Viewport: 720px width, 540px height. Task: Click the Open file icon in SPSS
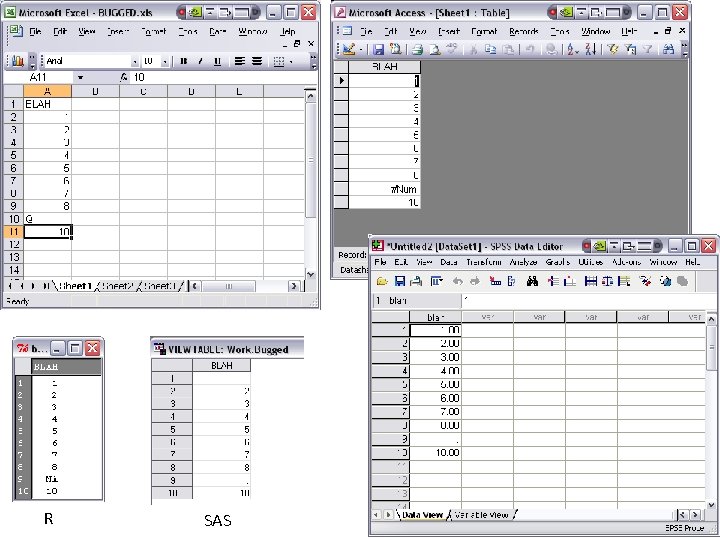(382, 281)
